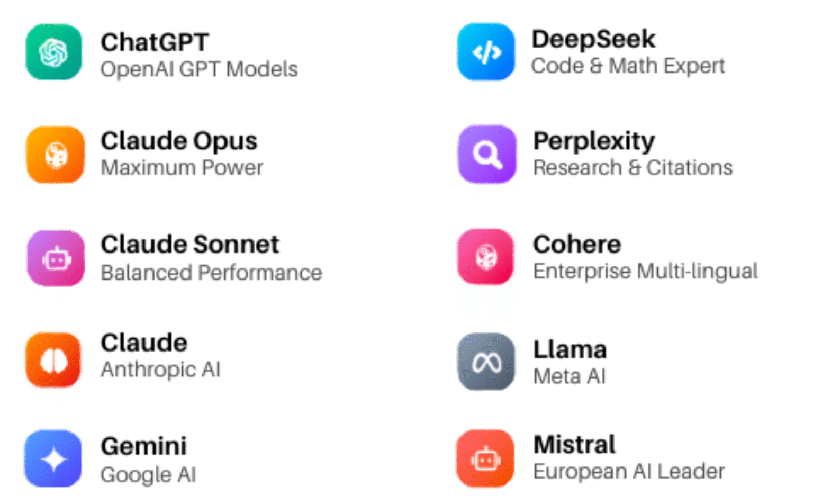Choose the pink Cohere icon

point(485,257)
